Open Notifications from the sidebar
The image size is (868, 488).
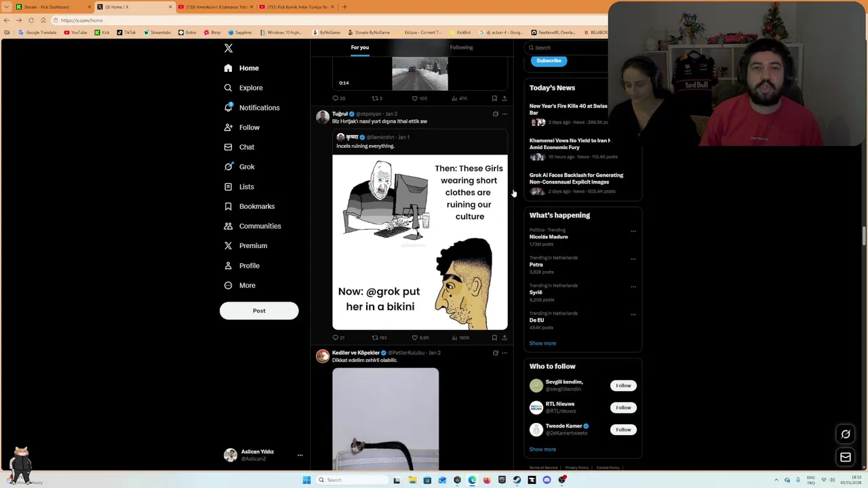[252, 108]
